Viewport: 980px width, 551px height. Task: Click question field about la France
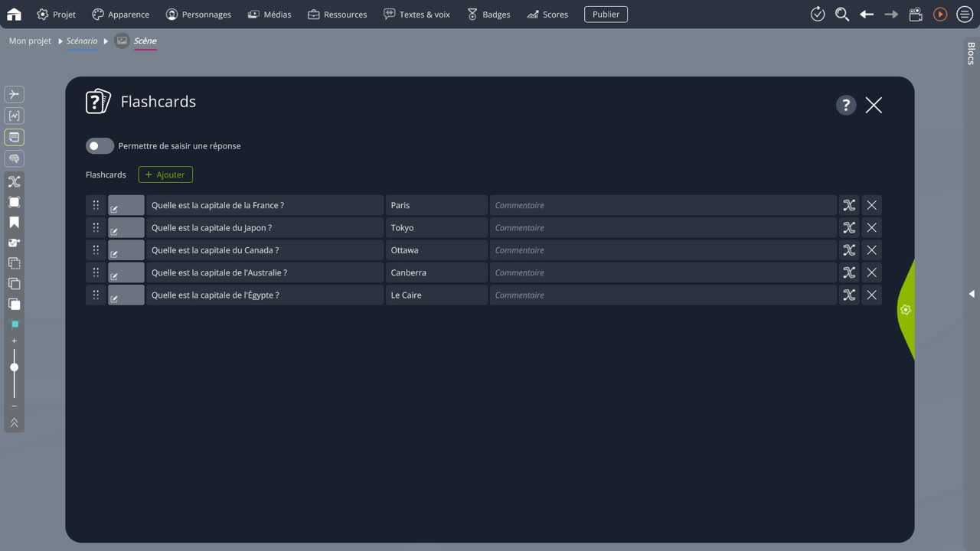pyautogui.click(x=265, y=205)
